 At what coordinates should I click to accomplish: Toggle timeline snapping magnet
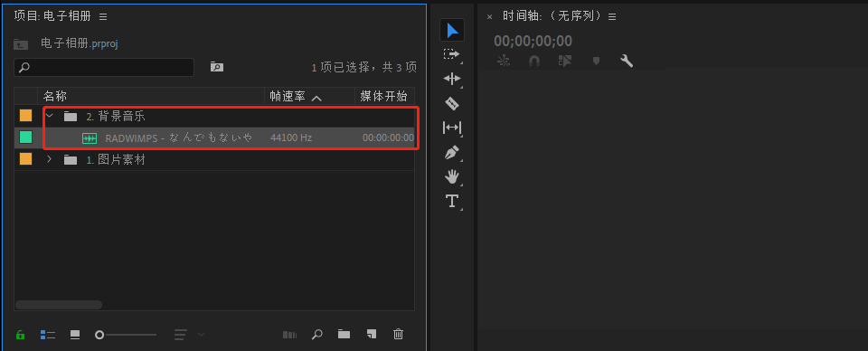534,61
